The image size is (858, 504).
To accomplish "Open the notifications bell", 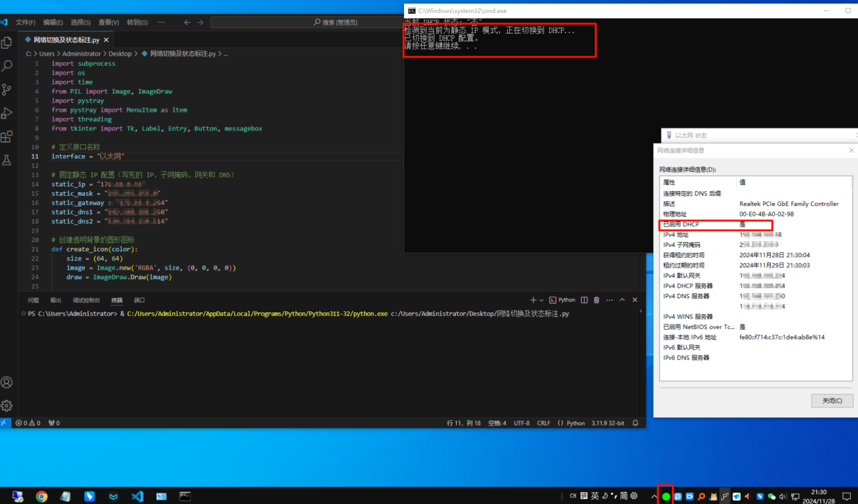I will pyautogui.click(x=635, y=423).
